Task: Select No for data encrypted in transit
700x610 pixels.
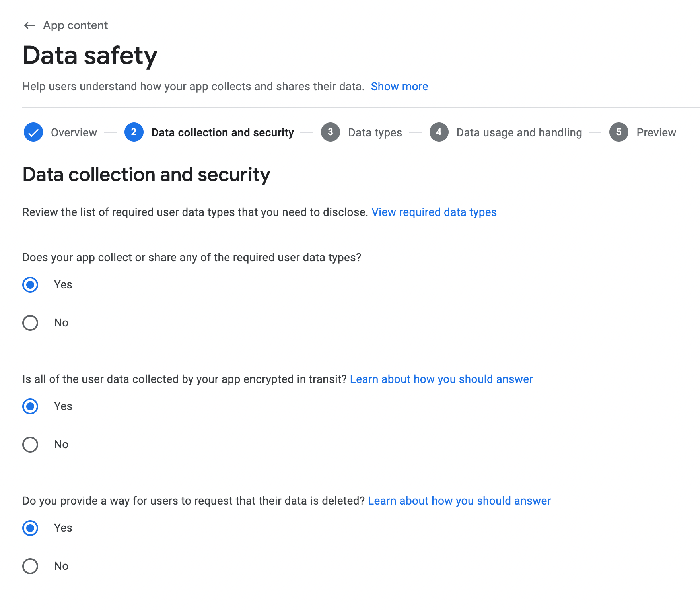Action: pos(30,444)
